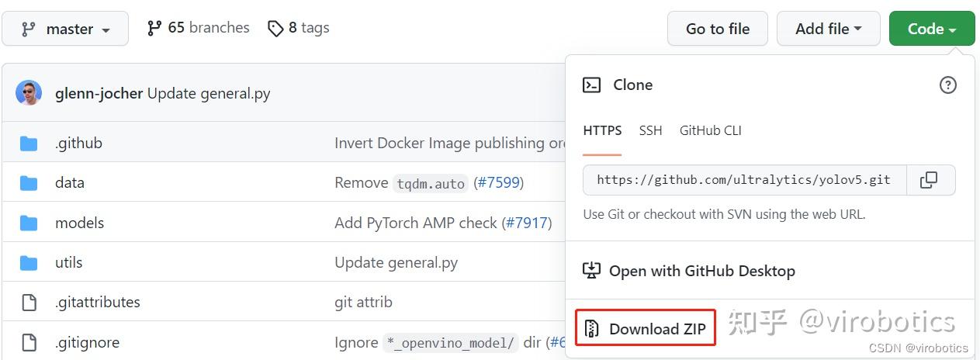Screen dimensions: 980x360
Task: Click the data folder icon
Action: (x=29, y=183)
